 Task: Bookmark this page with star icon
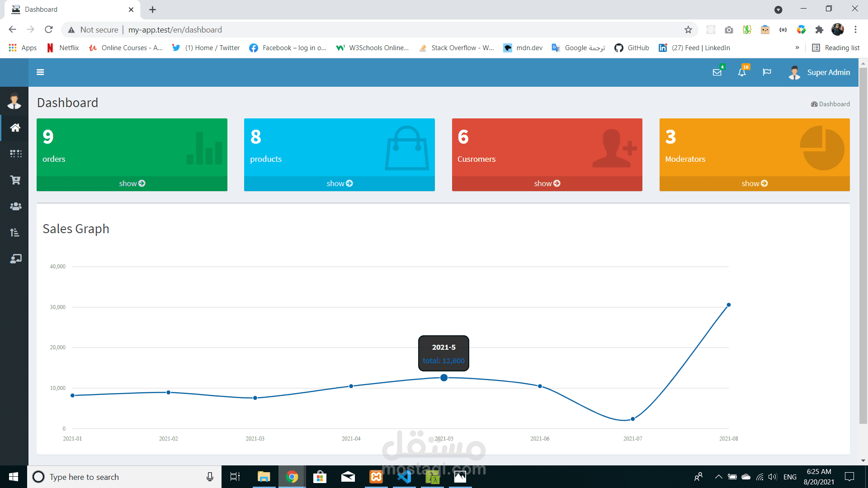tap(688, 30)
